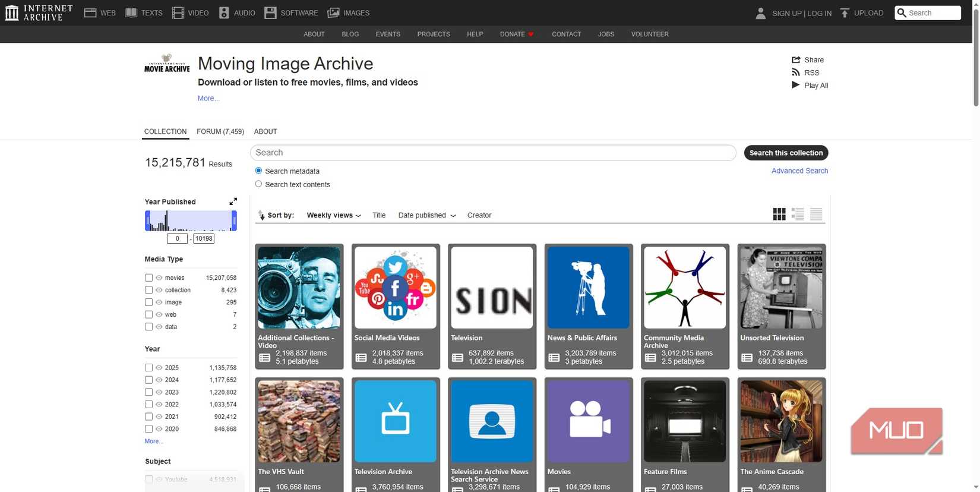Expand the More description link
Image resolution: width=980 pixels, height=492 pixels.
click(x=208, y=99)
